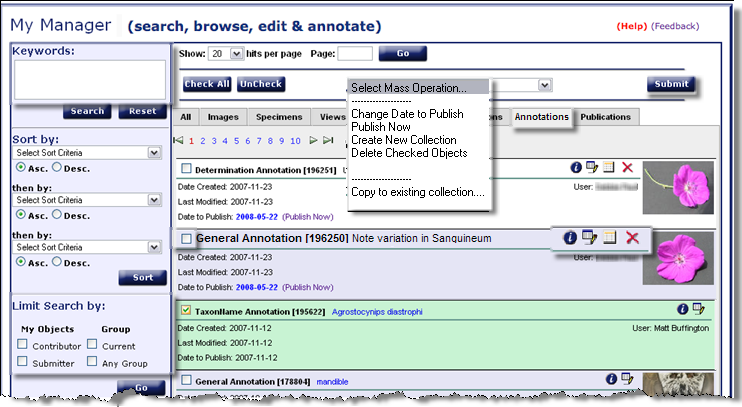
Task: Switch to the Publications tab
Action: pyautogui.click(x=605, y=117)
